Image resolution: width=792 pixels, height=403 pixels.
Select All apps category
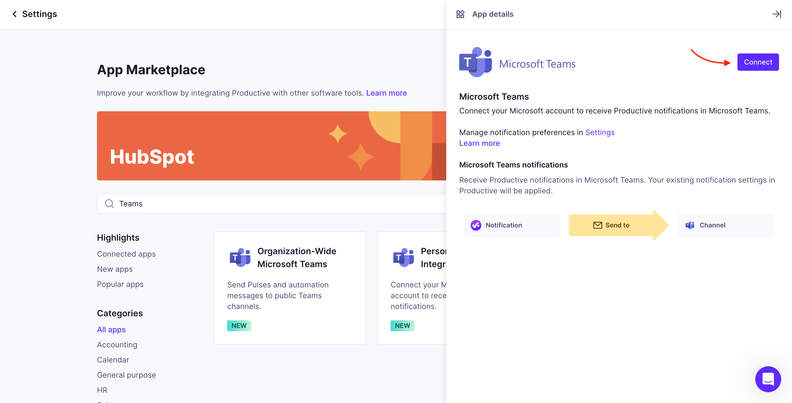point(111,330)
